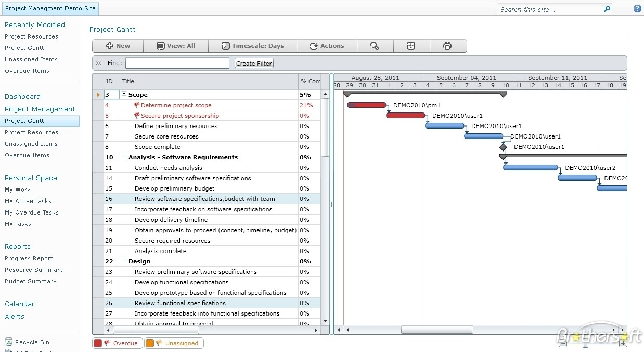Collapse the Design task group
The height and width of the screenshot is (352, 644).
[124, 261]
